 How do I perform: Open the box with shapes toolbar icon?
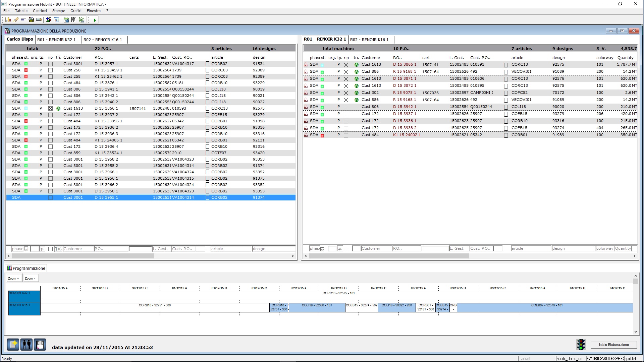click(x=31, y=20)
